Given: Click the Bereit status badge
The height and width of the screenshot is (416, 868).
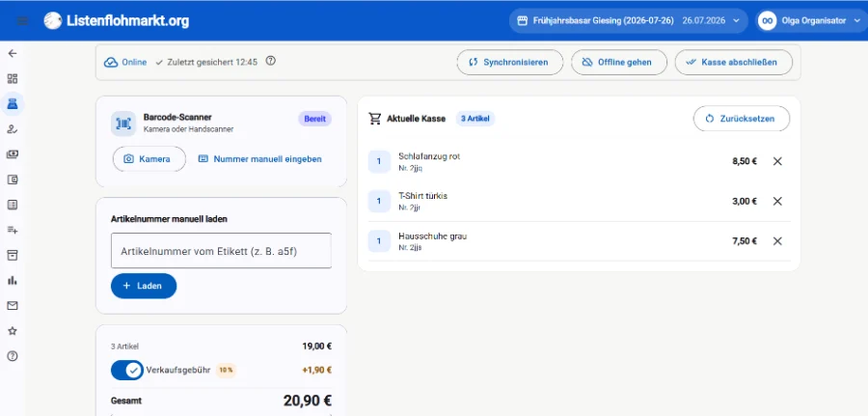Looking at the screenshot, I should (x=314, y=119).
